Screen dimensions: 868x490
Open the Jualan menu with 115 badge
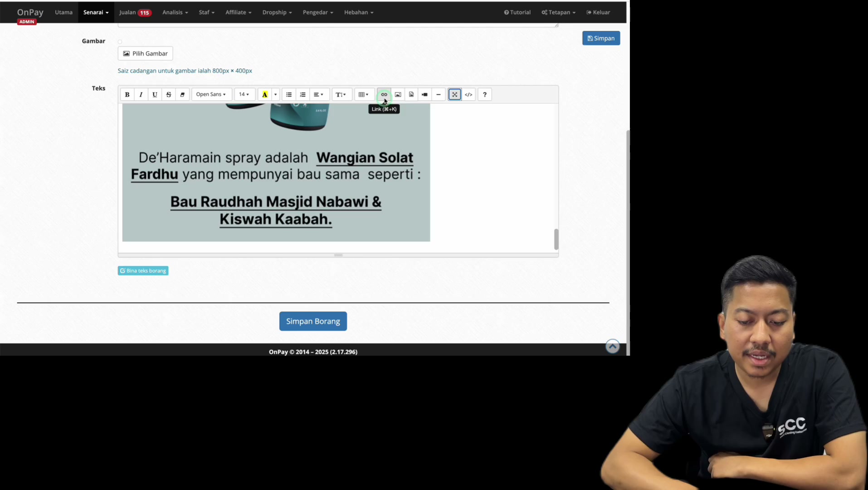point(135,12)
